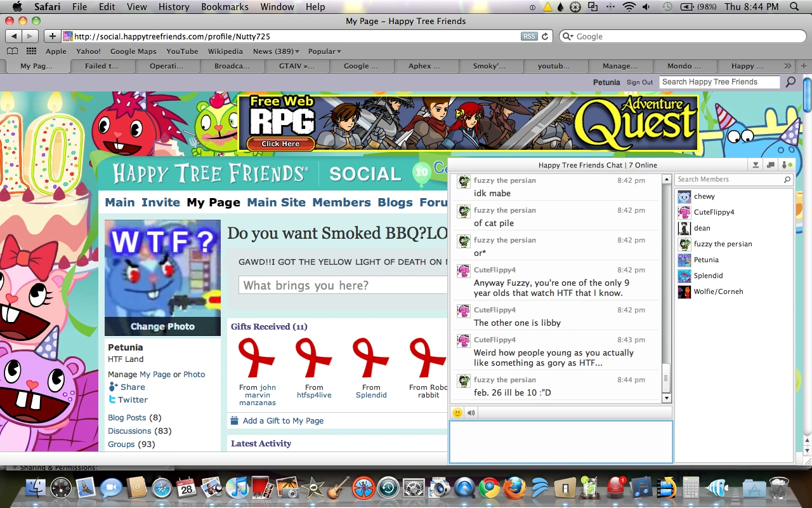Toggle chat sound with speaker icon
This screenshot has height=508, width=812.
pos(471,413)
